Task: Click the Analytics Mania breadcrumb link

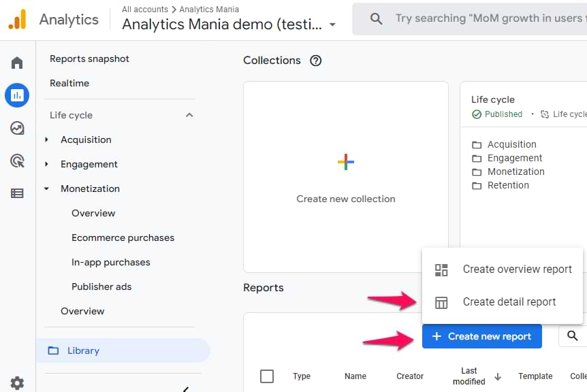Action: (209, 10)
